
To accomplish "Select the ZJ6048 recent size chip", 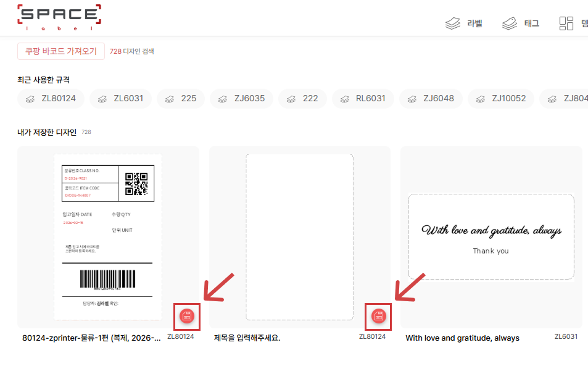I will point(431,99).
